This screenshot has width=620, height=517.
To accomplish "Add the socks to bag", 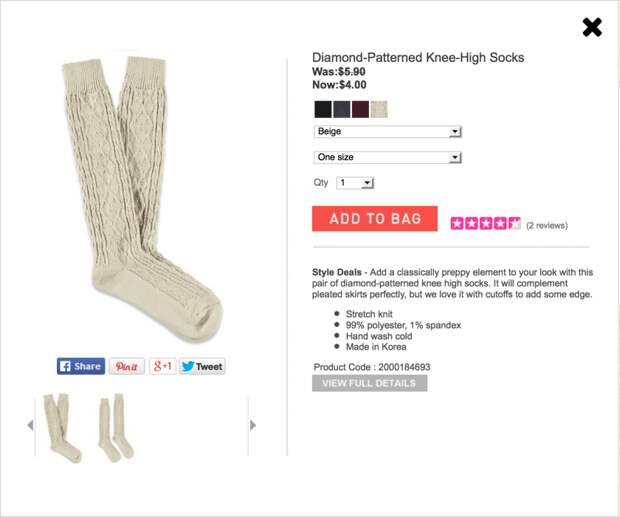I will 375,219.
